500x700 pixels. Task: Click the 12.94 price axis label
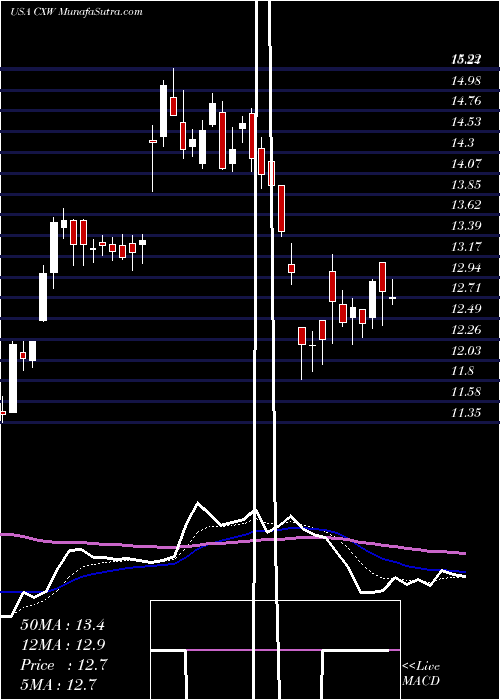[466, 267]
